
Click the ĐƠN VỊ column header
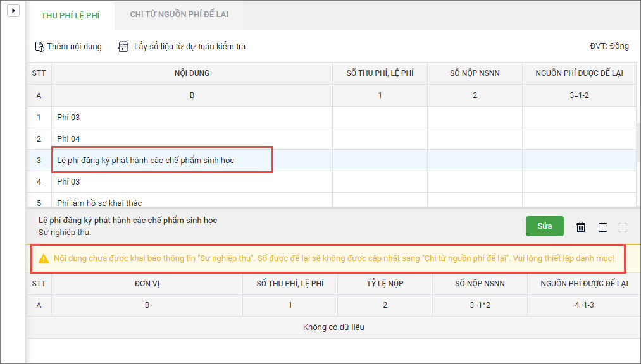[147, 284]
